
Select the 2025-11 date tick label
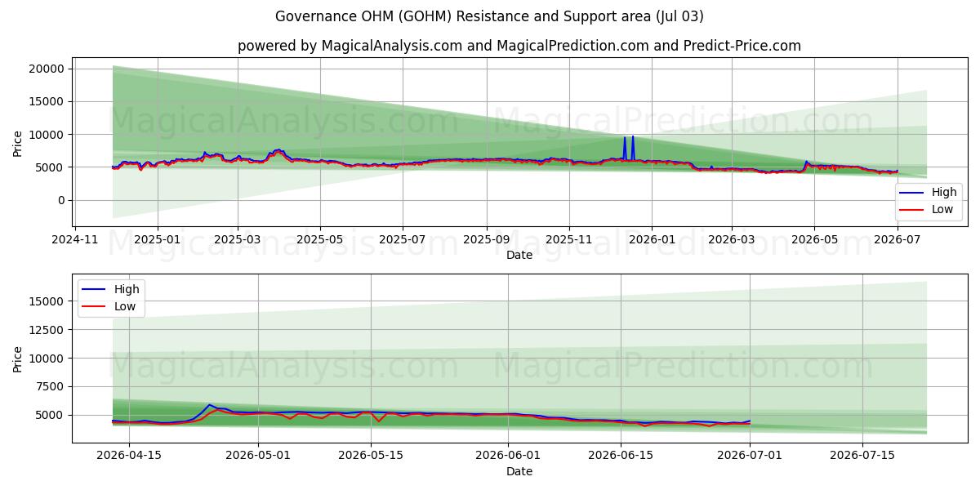(x=568, y=239)
